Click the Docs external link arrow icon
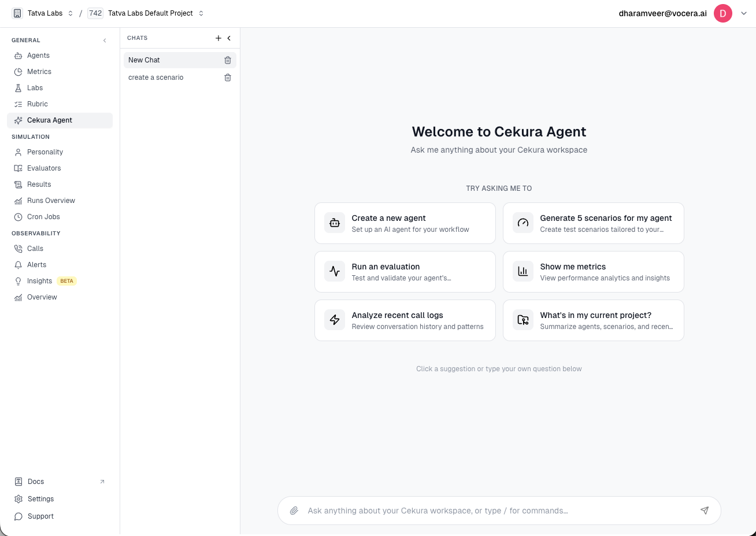 click(x=102, y=482)
